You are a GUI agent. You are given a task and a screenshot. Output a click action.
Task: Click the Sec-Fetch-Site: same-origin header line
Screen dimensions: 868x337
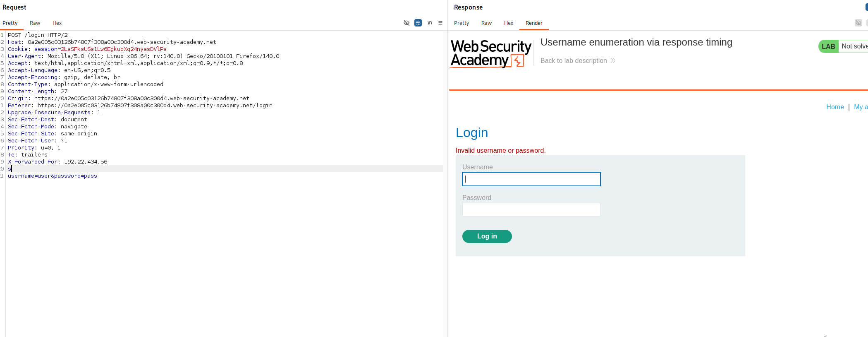pos(53,134)
